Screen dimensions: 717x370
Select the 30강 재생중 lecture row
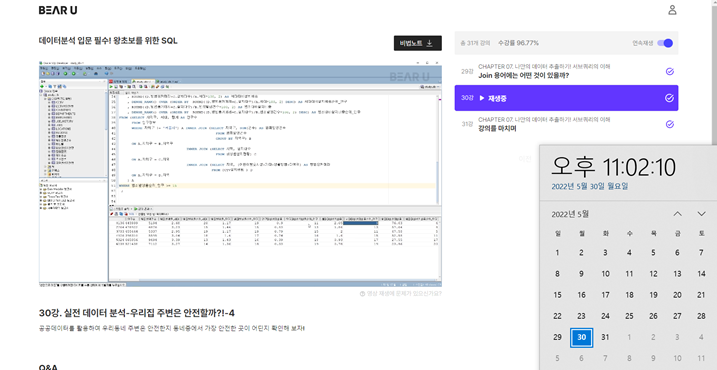[x=566, y=98]
